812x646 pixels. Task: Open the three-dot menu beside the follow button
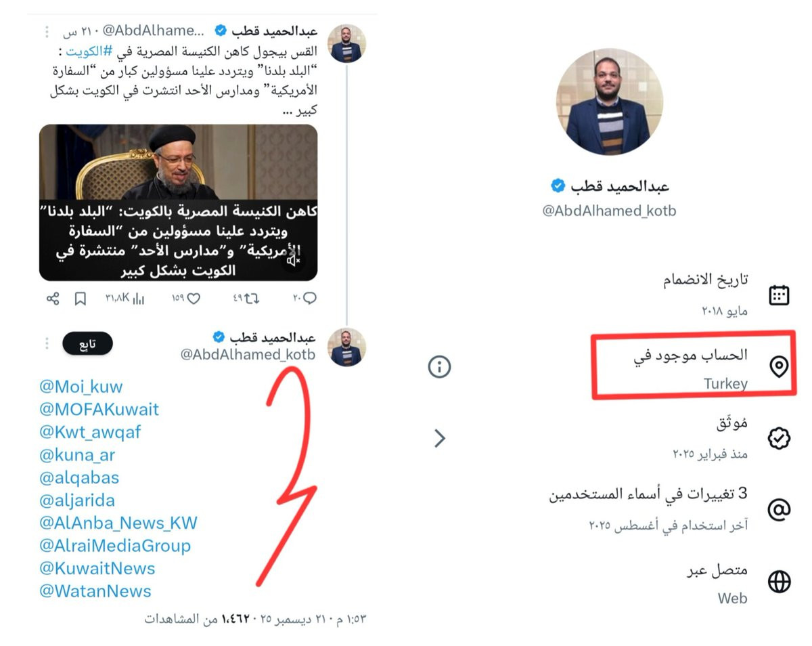(x=47, y=344)
